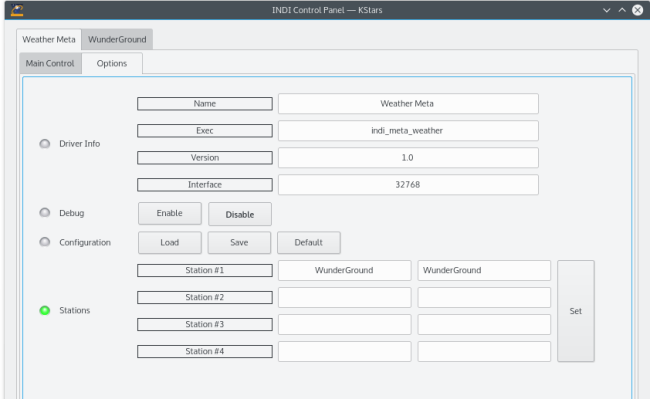Click Station #3 editable input field

click(484, 324)
